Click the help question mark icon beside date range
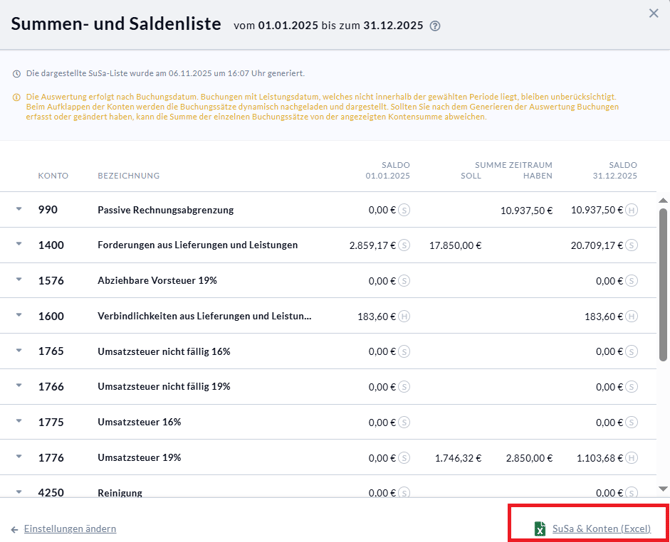This screenshot has height=542, width=670. pyautogui.click(x=435, y=27)
